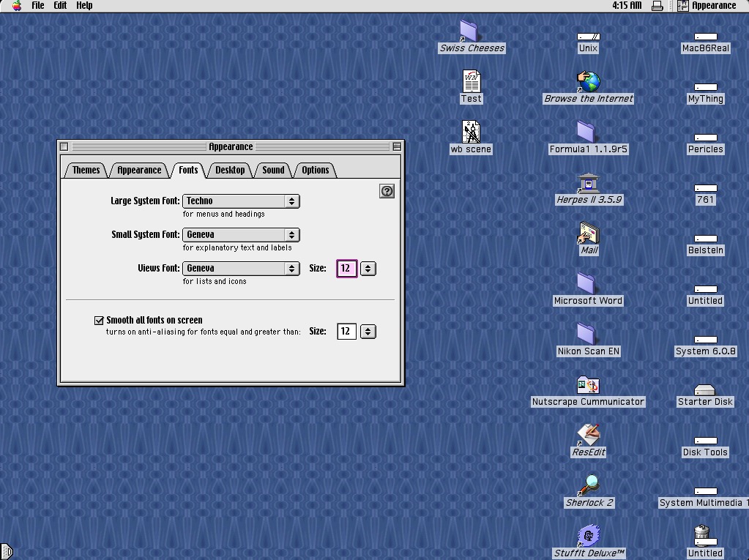The width and height of the screenshot is (749, 560).
Task: Select the System 6.0.8 disk icon
Action: (706, 340)
